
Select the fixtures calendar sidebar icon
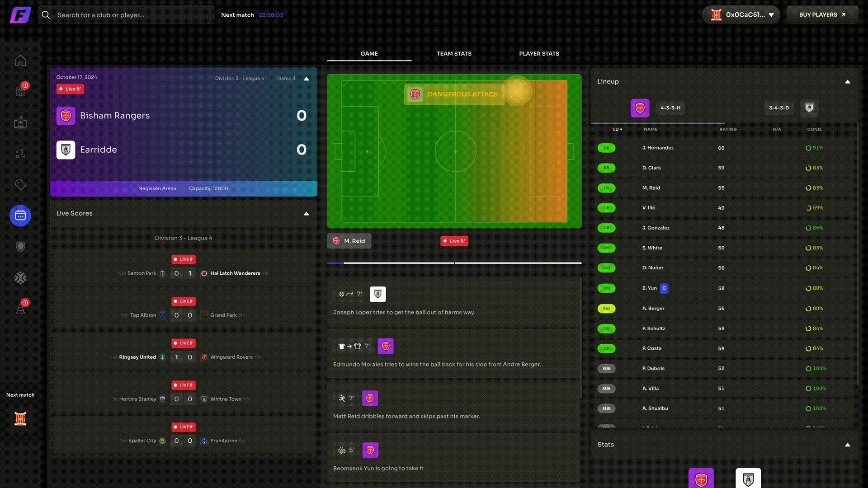20,216
